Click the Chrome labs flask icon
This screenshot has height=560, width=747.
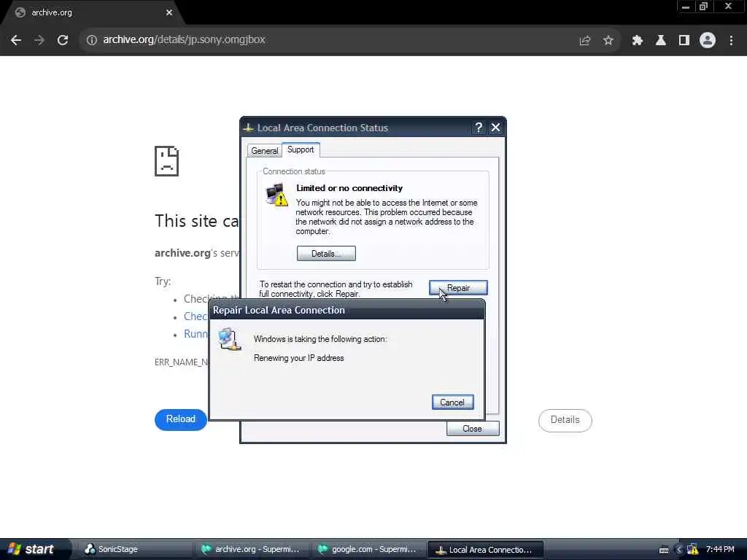[x=661, y=41]
